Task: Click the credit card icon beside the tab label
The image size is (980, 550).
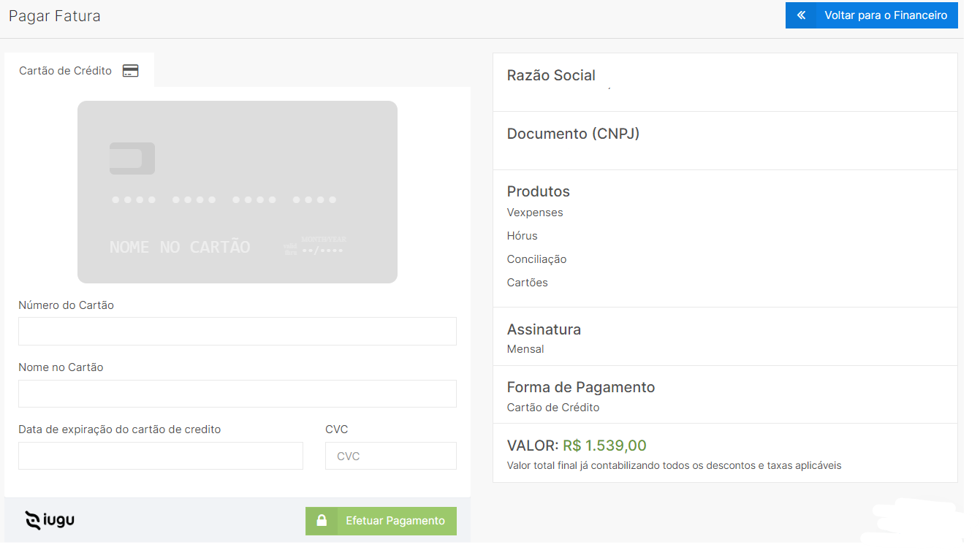Action: tap(131, 71)
